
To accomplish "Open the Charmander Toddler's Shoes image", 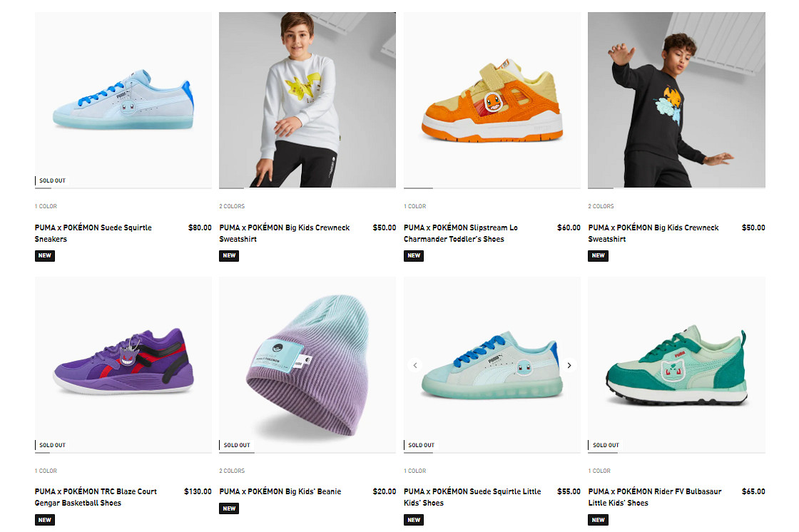I will (x=492, y=100).
